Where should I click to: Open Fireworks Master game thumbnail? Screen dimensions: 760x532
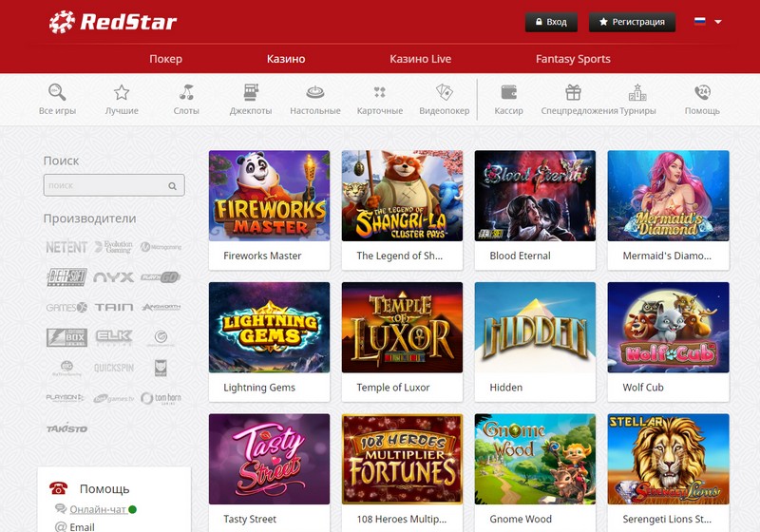click(269, 196)
